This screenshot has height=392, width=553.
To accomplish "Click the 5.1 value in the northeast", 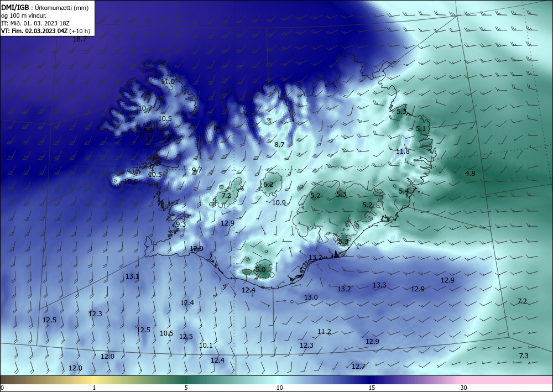I will pos(421,129).
